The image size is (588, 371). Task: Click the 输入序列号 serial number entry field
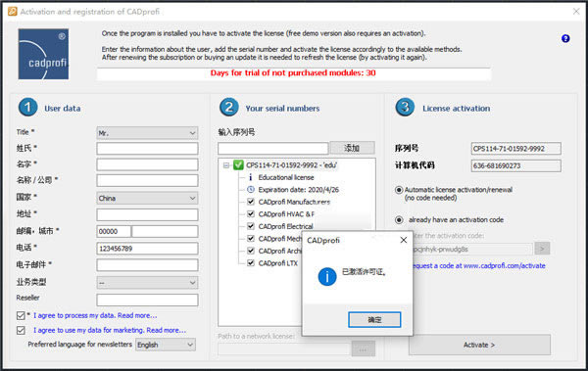(x=273, y=148)
